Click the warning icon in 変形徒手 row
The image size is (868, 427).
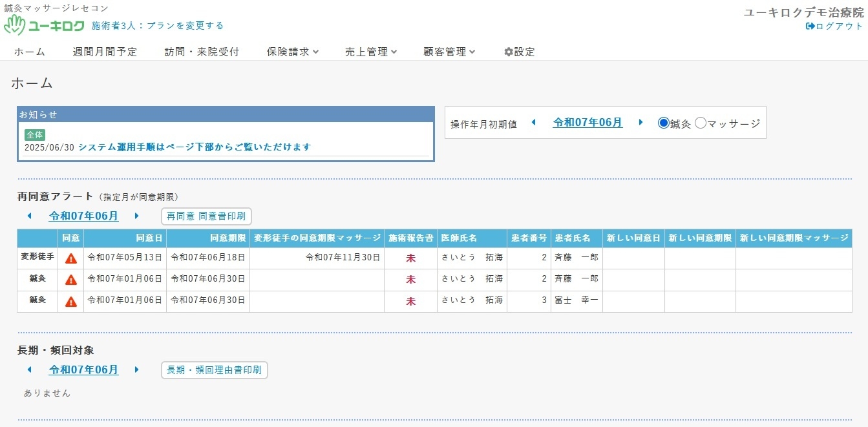pos(71,258)
